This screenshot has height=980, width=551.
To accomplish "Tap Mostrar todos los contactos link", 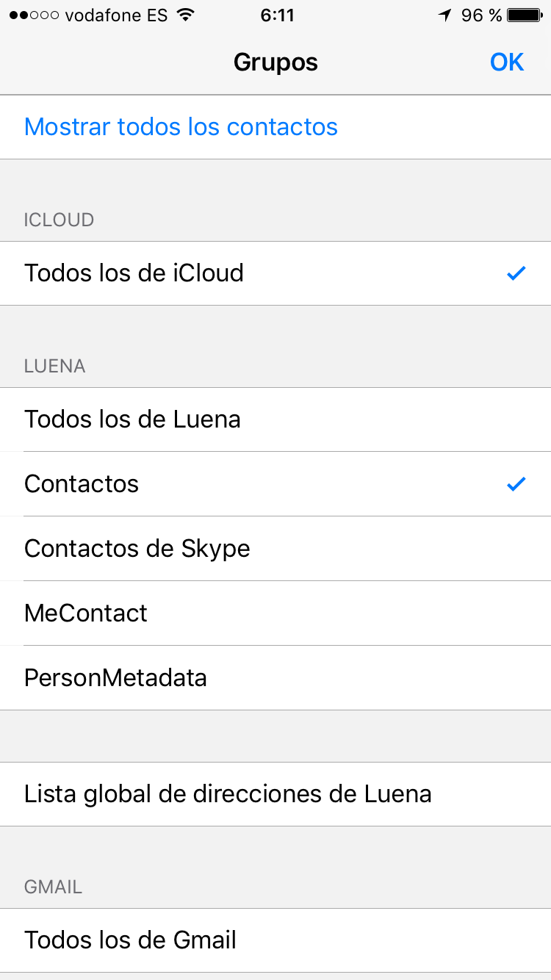I will pyautogui.click(x=181, y=127).
